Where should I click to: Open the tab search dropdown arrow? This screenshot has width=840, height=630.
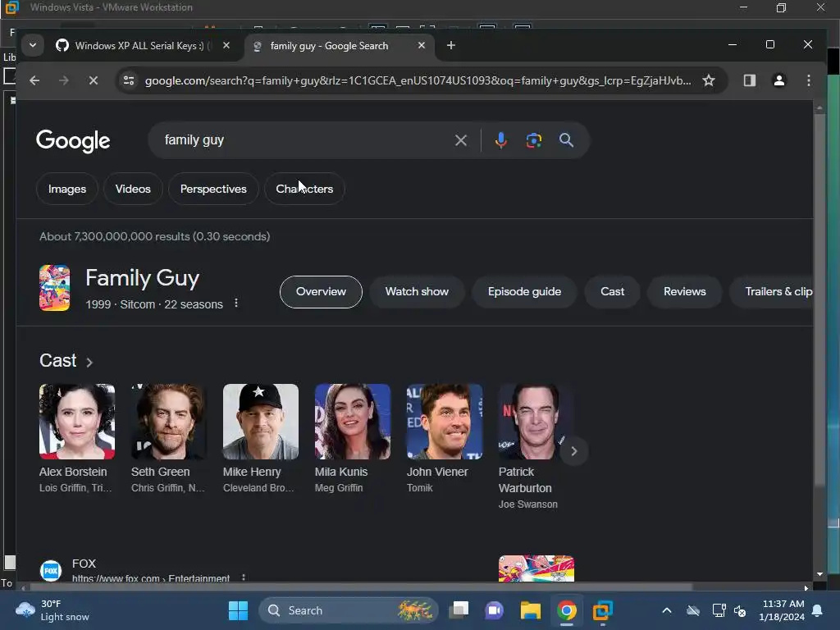(x=33, y=46)
